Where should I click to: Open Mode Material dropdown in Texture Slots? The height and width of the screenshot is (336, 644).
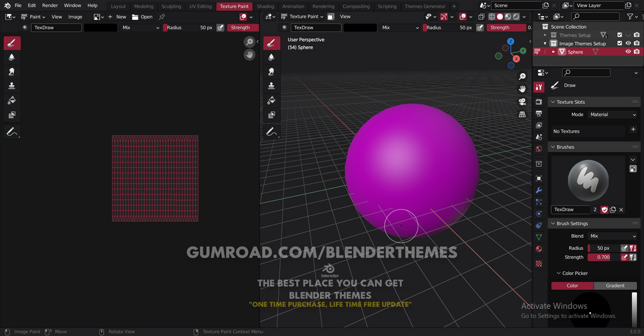[613, 115]
